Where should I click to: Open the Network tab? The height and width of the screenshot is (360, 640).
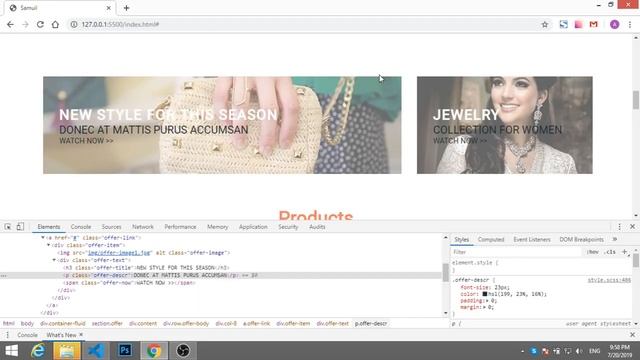tap(143, 227)
